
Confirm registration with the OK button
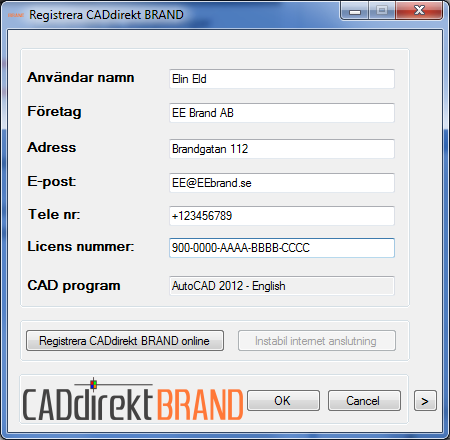tap(283, 400)
